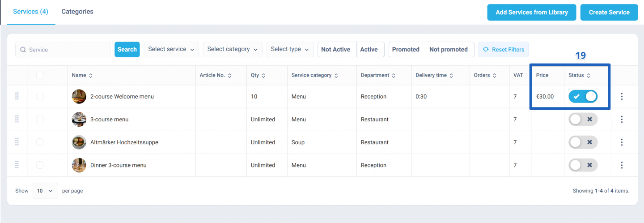Filter by Not Active status
Viewport: 644px width, 223px height.
(337, 49)
